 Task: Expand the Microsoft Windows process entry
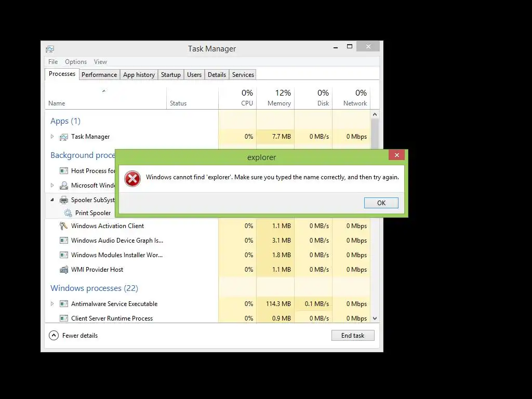(52, 185)
